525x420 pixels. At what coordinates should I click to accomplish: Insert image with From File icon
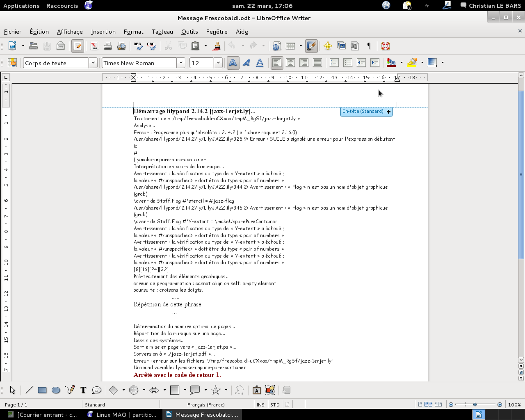click(270, 390)
